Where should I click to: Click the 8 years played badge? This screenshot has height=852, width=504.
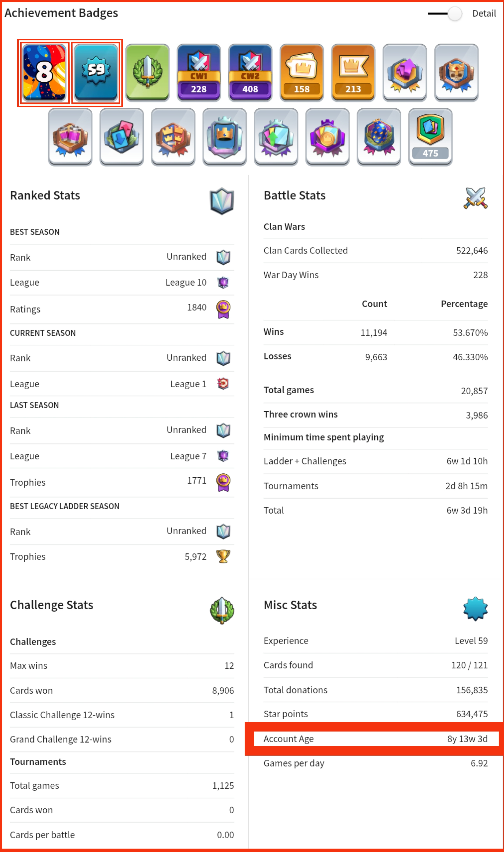coord(44,72)
